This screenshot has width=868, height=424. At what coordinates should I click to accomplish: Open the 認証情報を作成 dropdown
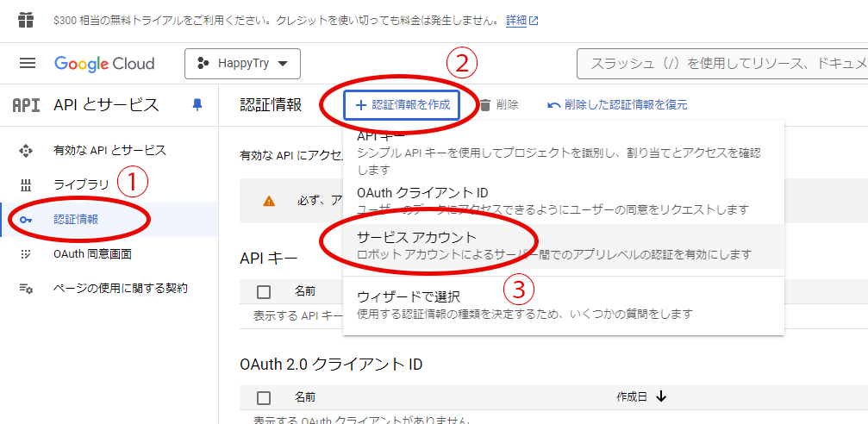point(401,105)
